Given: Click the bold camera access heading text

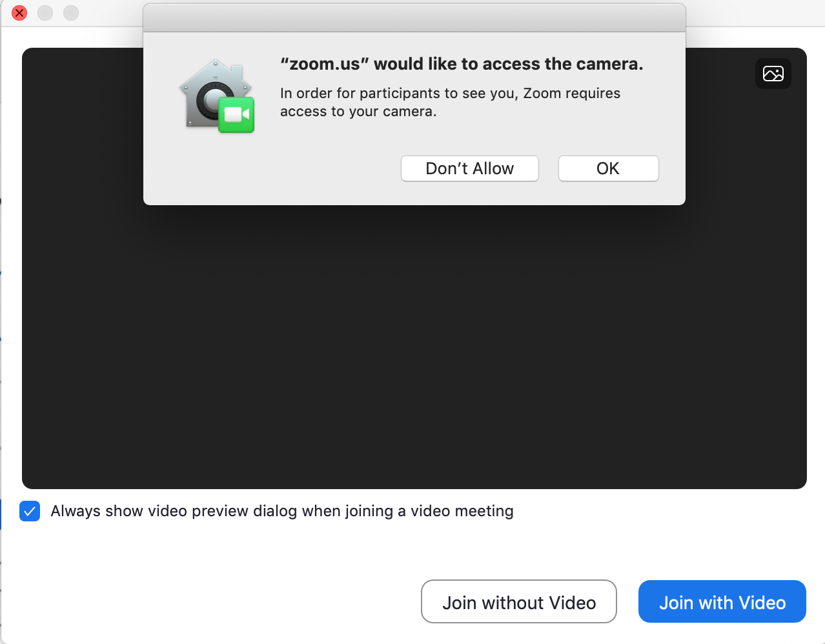Looking at the screenshot, I should coord(462,64).
